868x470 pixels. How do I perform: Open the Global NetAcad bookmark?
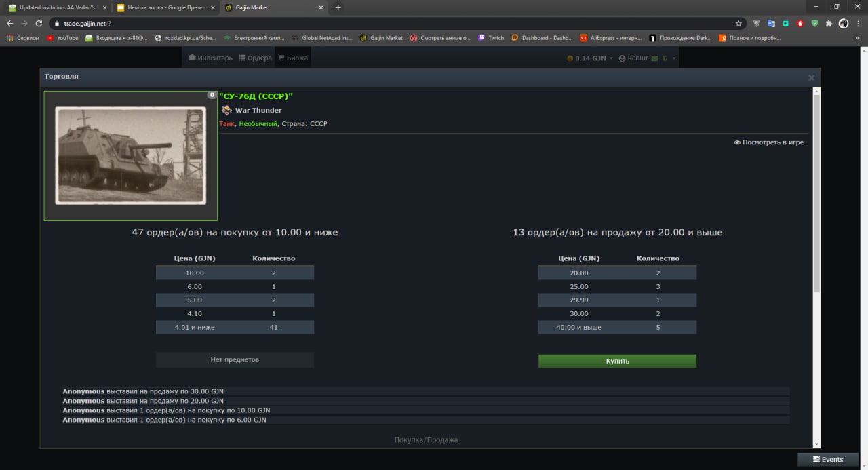322,38
